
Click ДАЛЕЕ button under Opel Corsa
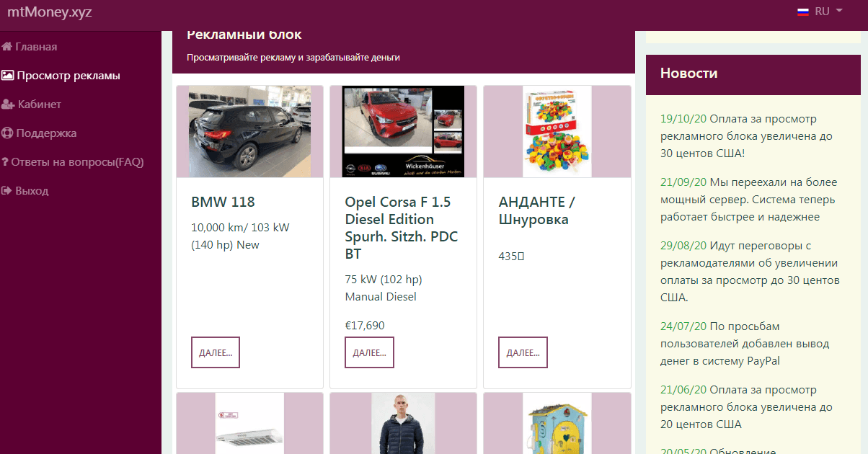pyautogui.click(x=369, y=352)
